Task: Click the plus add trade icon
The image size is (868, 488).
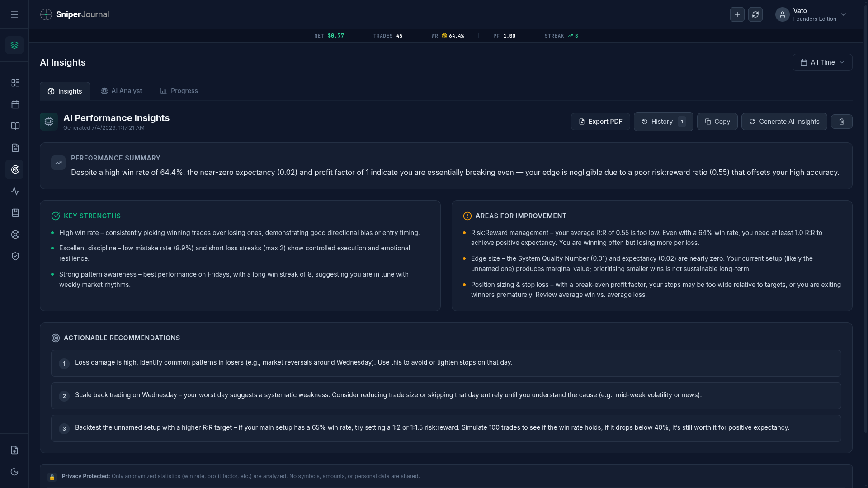Action: [x=737, y=14]
